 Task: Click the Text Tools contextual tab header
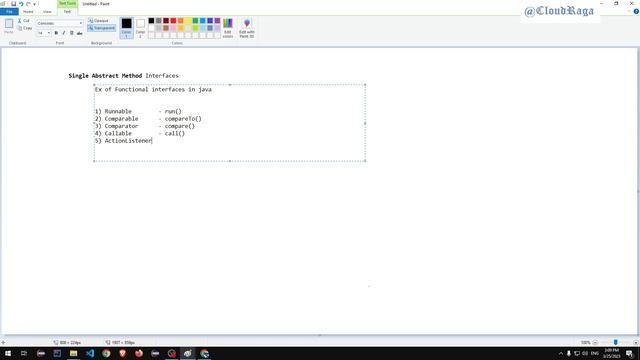pos(67,4)
